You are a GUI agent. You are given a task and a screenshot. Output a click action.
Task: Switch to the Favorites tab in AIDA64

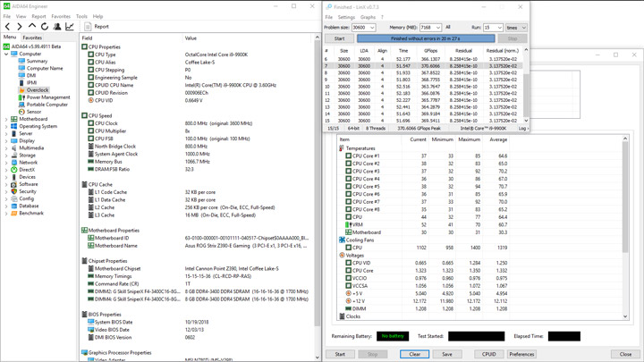coord(32,38)
